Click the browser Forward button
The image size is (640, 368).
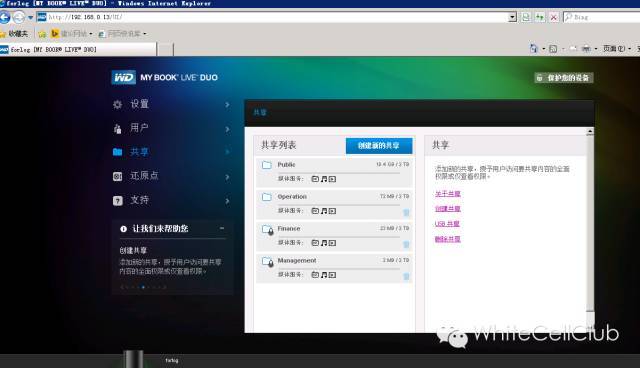19,17
